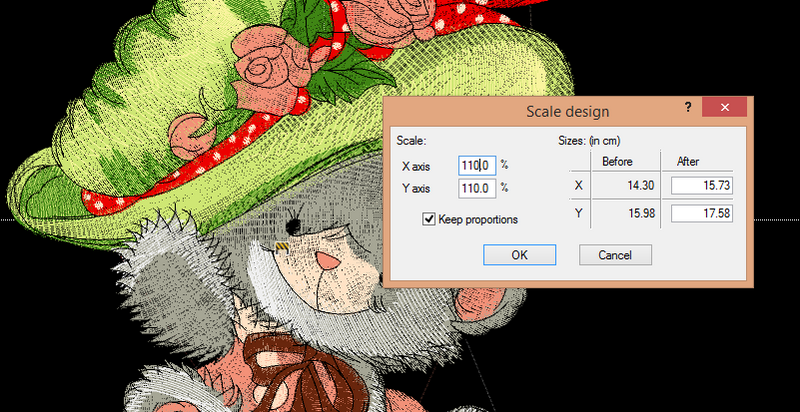Click the Before X value 14.30
The height and width of the screenshot is (412, 800).
coord(641,186)
